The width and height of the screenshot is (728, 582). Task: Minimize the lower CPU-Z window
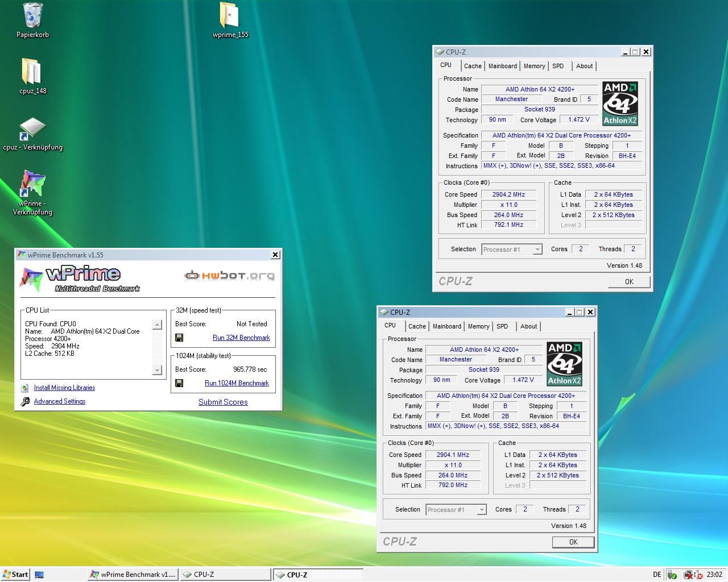pos(569,312)
